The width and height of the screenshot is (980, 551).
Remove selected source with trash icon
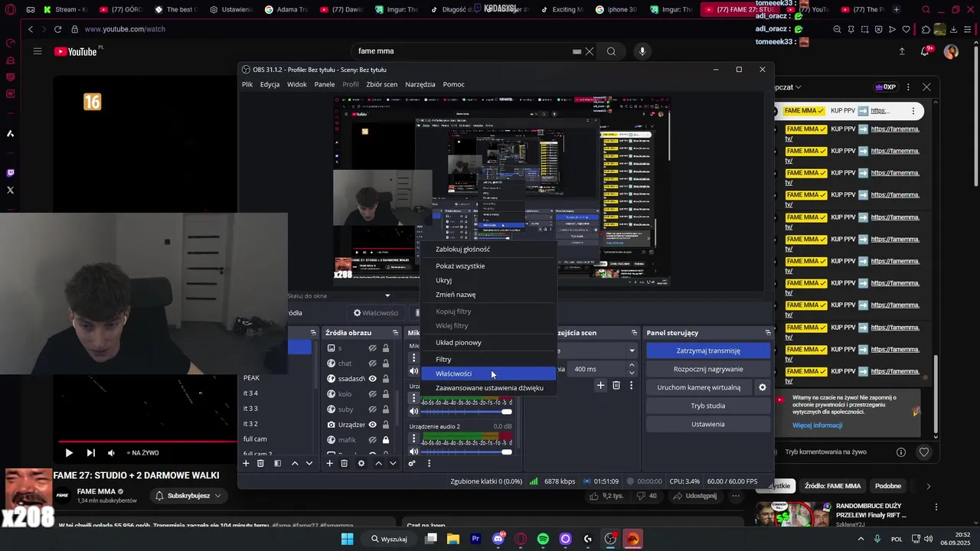[x=344, y=463]
